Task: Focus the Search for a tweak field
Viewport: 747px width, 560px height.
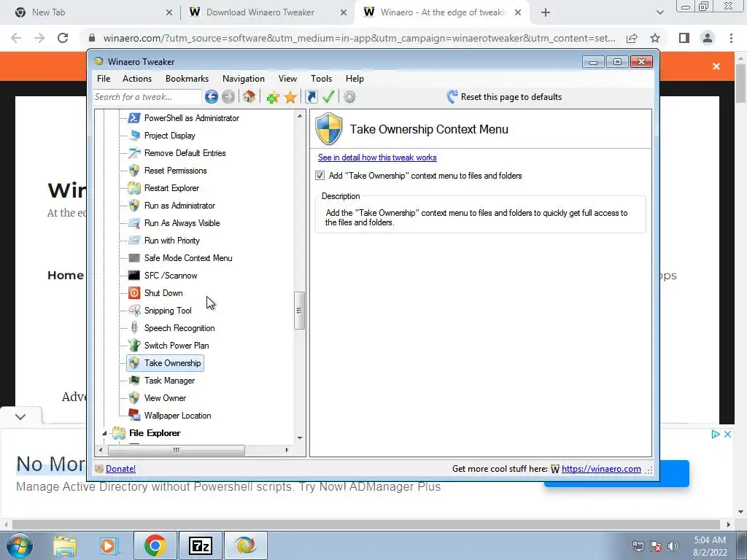Action: click(x=147, y=97)
